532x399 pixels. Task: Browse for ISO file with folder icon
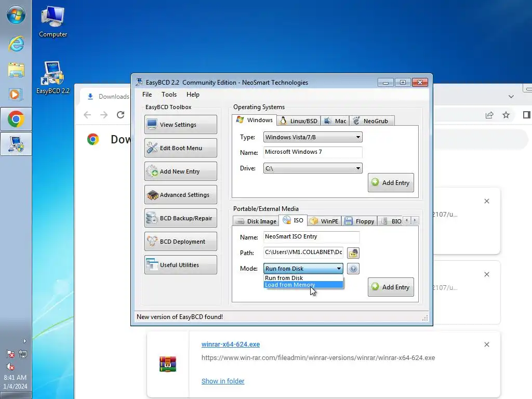(x=353, y=253)
